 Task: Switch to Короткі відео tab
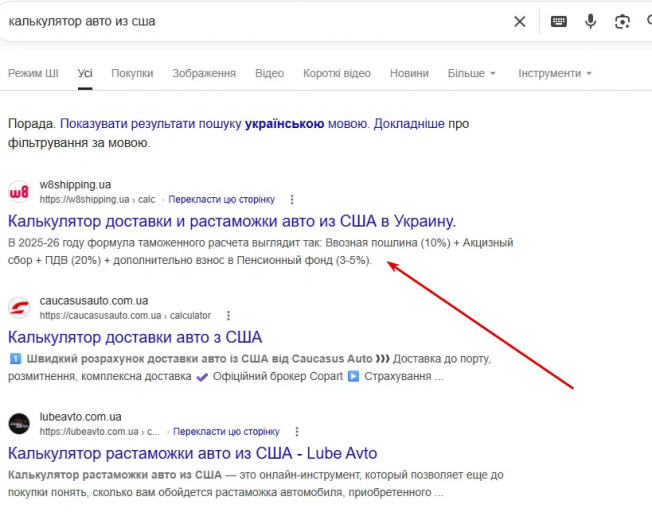337,73
